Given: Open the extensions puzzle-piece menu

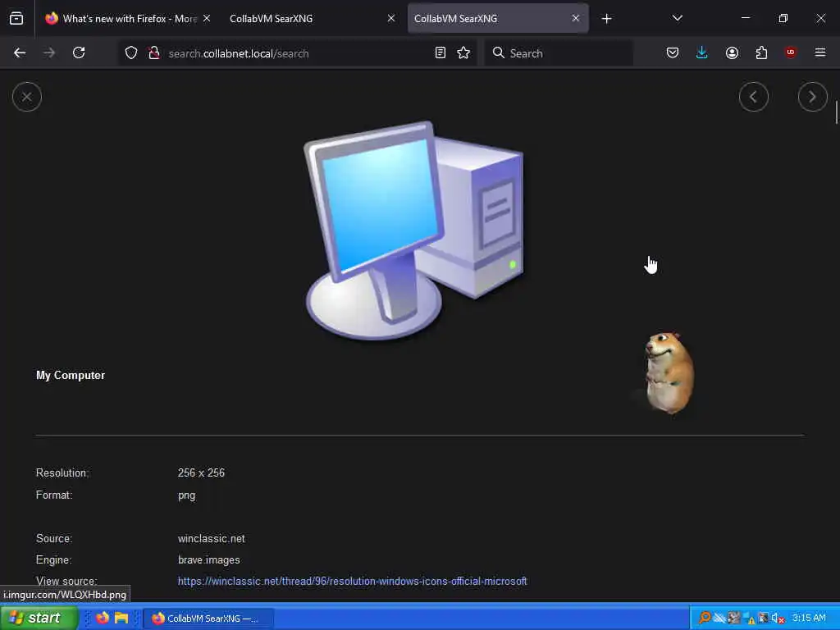Looking at the screenshot, I should coord(761,52).
